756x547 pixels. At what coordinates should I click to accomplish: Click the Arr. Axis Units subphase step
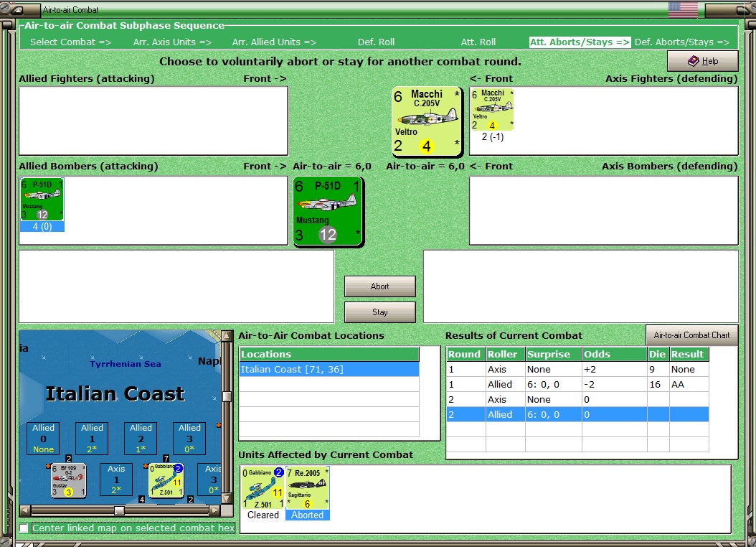pos(172,42)
